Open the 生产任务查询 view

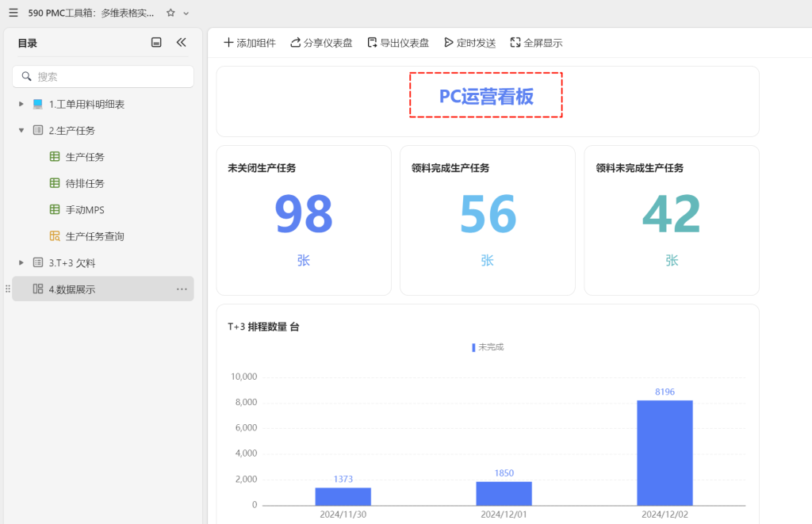tap(95, 236)
